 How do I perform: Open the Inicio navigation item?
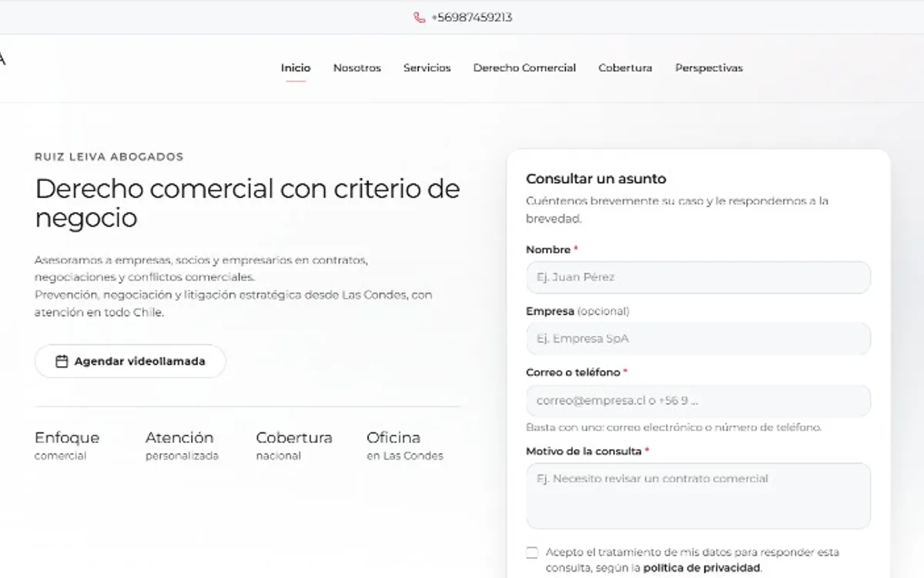pyautogui.click(x=296, y=68)
